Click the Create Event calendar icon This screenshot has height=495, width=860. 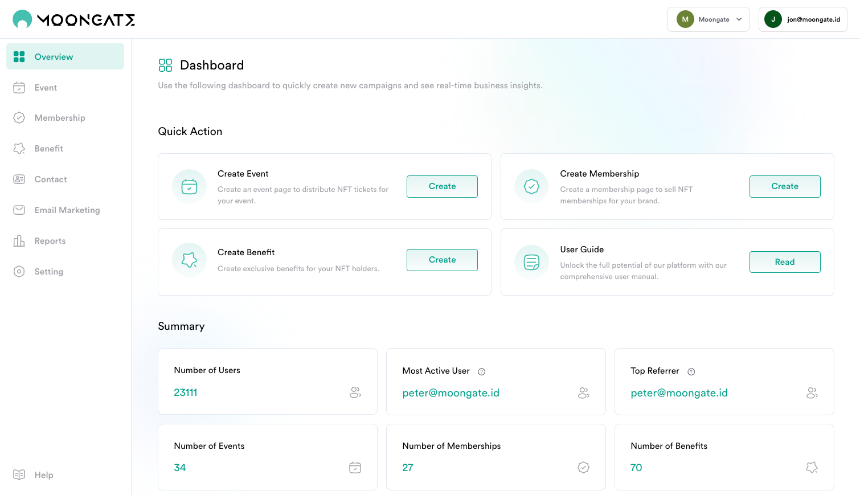pos(189,187)
